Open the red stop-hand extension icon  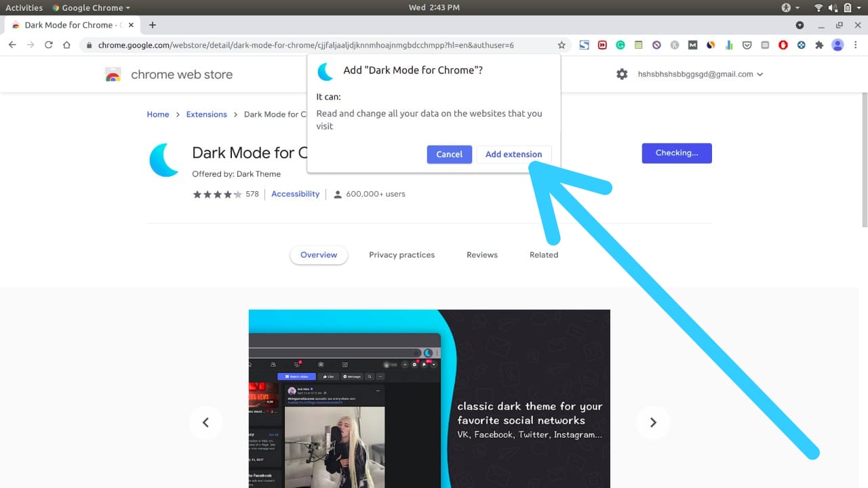(x=783, y=45)
